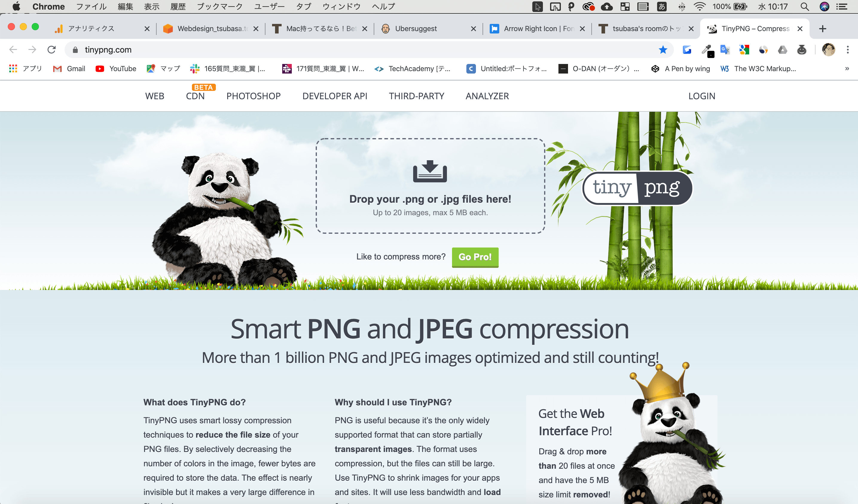Open the 165質問 Slack bookmark
Image resolution: width=858 pixels, height=504 pixels.
pos(228,69)
